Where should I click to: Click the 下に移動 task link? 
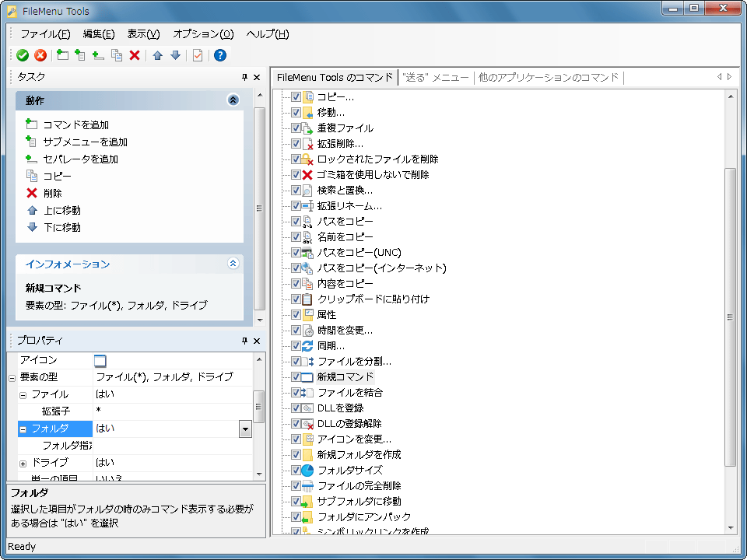coord(62,228)
